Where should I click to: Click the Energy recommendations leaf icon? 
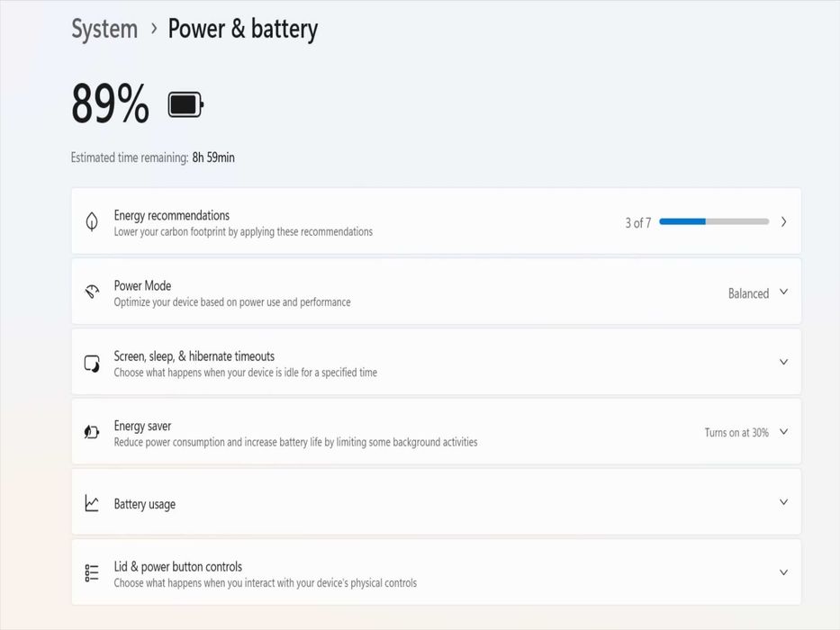coord(92,222)
